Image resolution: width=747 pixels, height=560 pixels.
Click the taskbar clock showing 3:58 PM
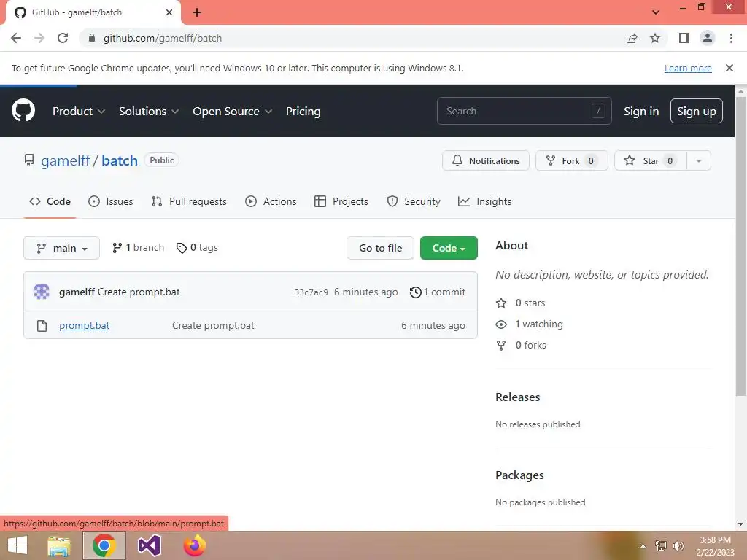pos(715,545)
